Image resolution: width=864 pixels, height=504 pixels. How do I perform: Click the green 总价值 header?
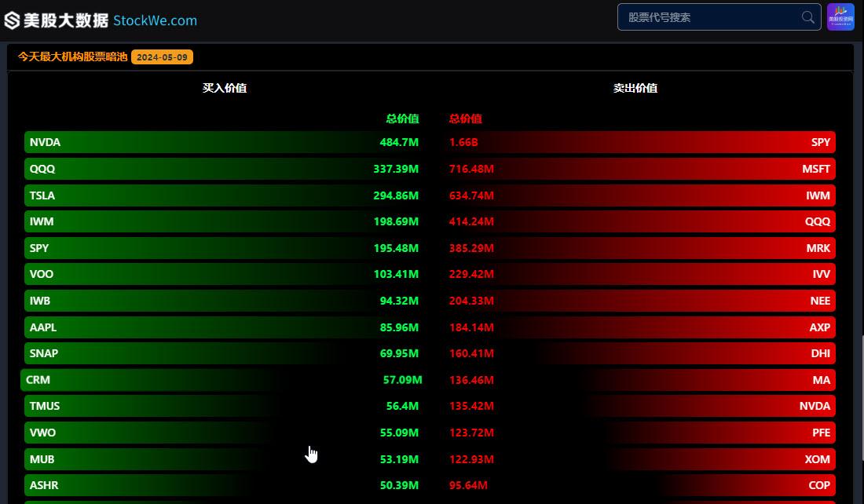tap(402, 119)
